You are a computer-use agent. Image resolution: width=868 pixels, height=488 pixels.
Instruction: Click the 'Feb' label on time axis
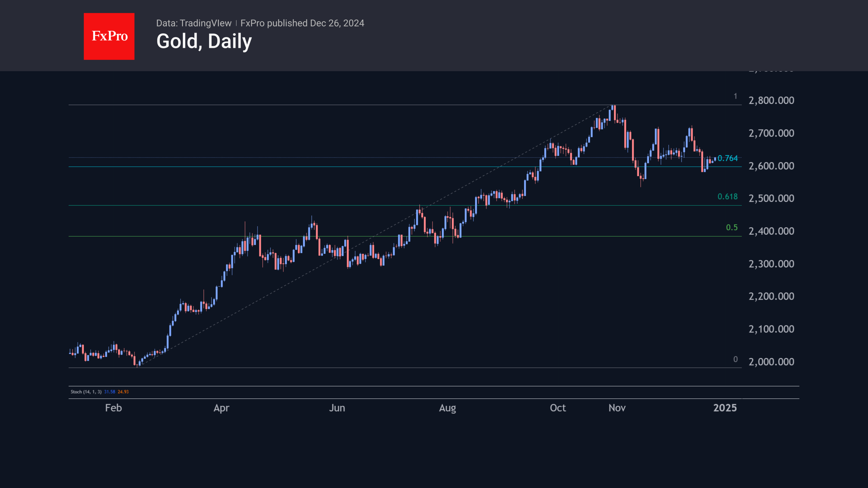[x=113, y=408]
